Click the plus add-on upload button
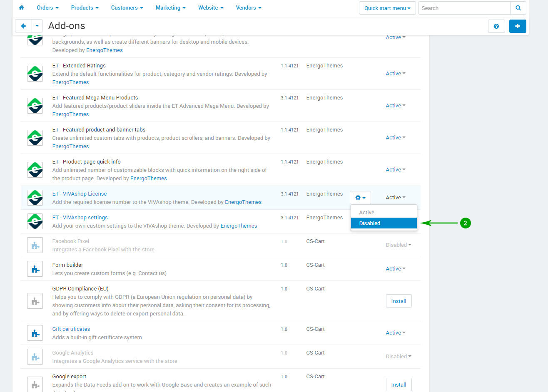 (518, 26)
